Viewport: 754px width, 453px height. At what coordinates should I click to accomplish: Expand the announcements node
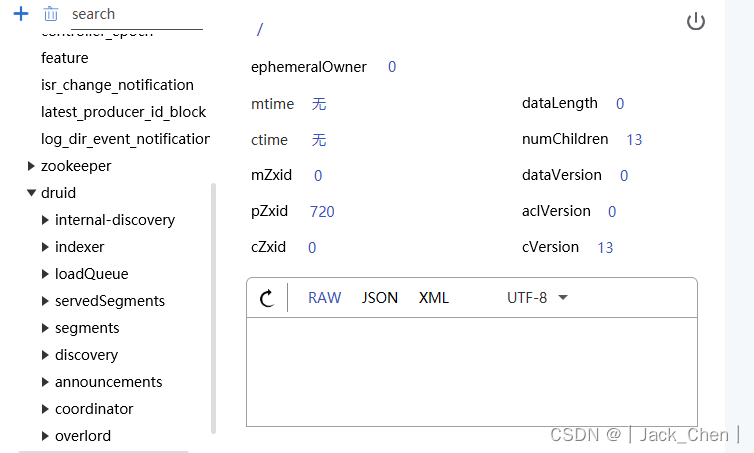coord(45,382)
